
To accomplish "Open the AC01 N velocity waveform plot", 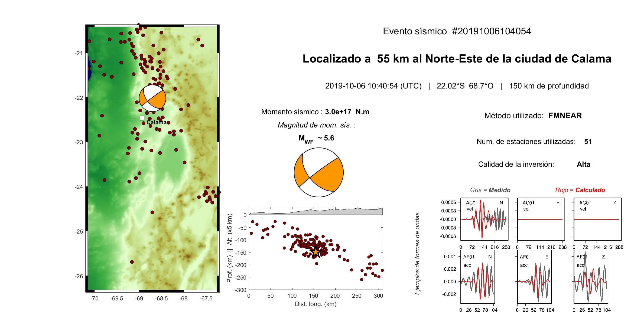I will [484, 219].
